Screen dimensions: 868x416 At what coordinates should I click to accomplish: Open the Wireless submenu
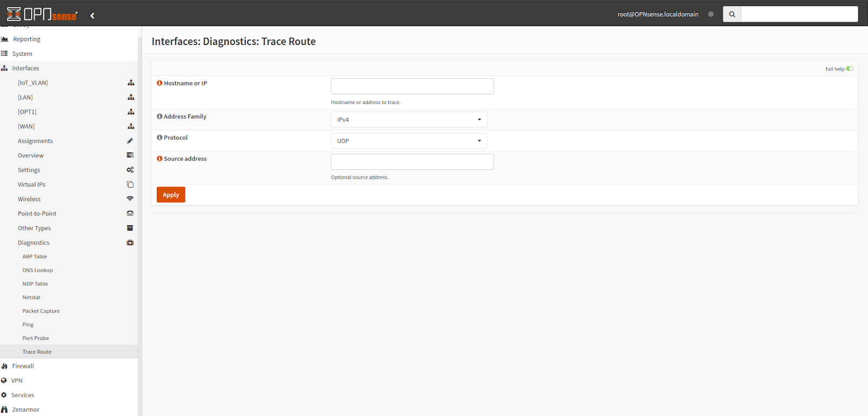(x=29, y=199)
